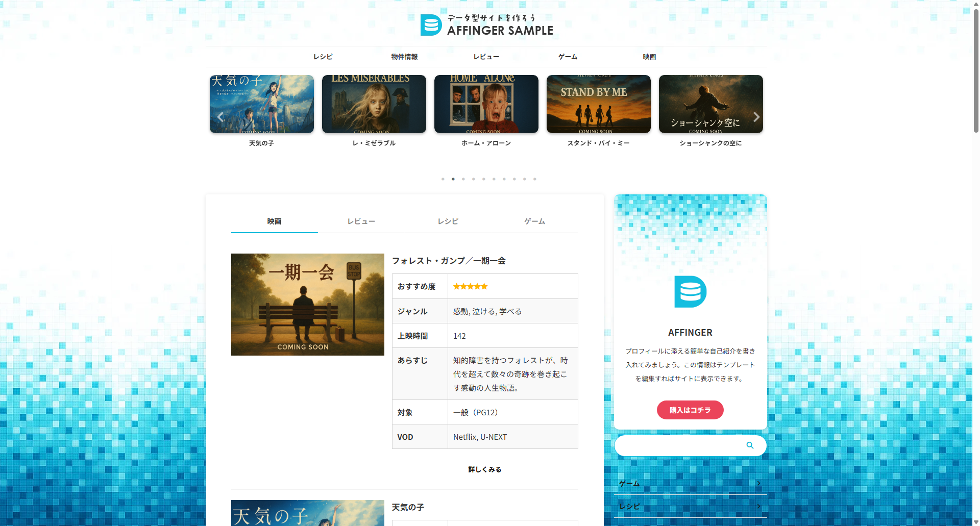The height and width of the screenshot is (526, 980).
Task: Click the 一般（PG12） table cell
Action: [x=513, y=412]
